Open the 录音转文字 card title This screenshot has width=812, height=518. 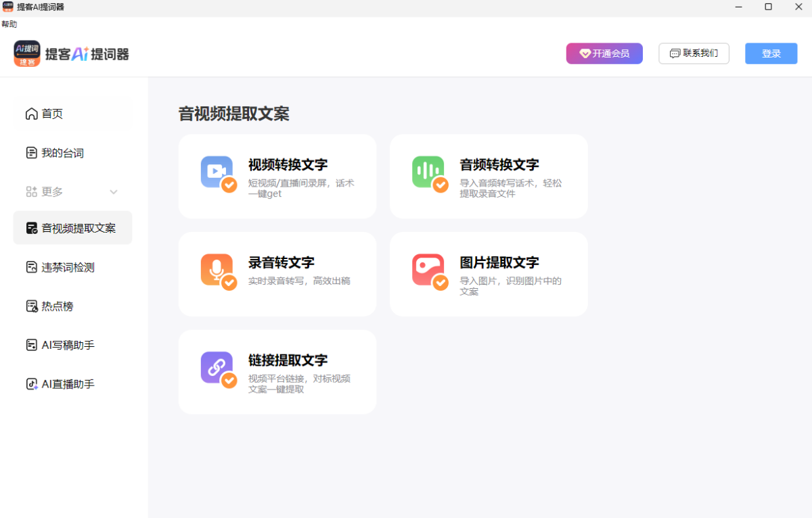(281, 262)
